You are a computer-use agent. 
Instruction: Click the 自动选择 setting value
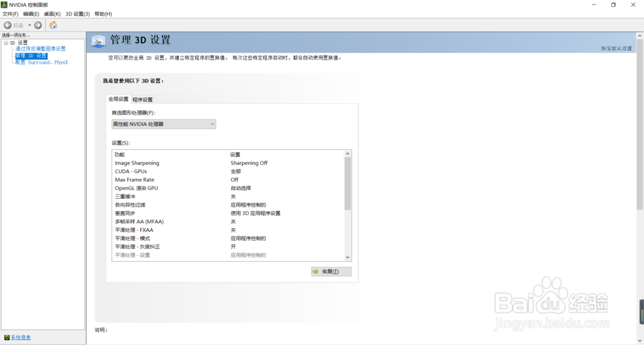click(x=241, y=188)
